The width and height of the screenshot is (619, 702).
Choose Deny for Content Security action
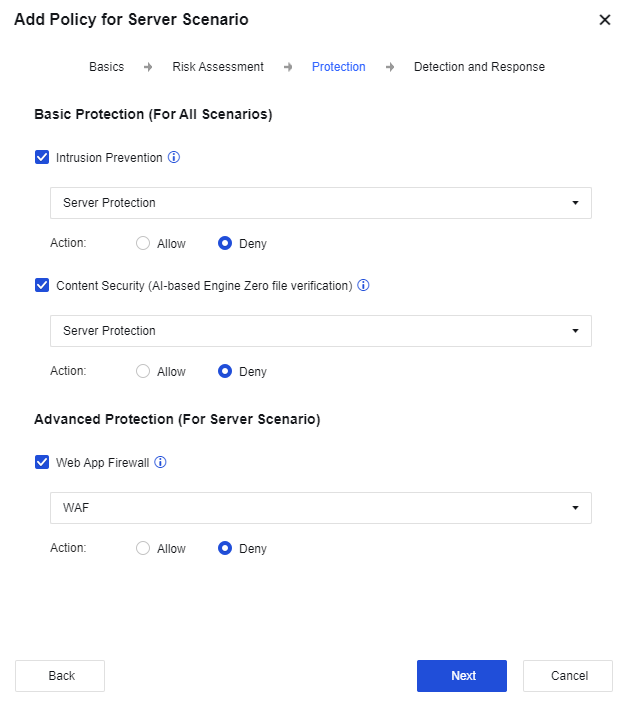pos(225,371)
